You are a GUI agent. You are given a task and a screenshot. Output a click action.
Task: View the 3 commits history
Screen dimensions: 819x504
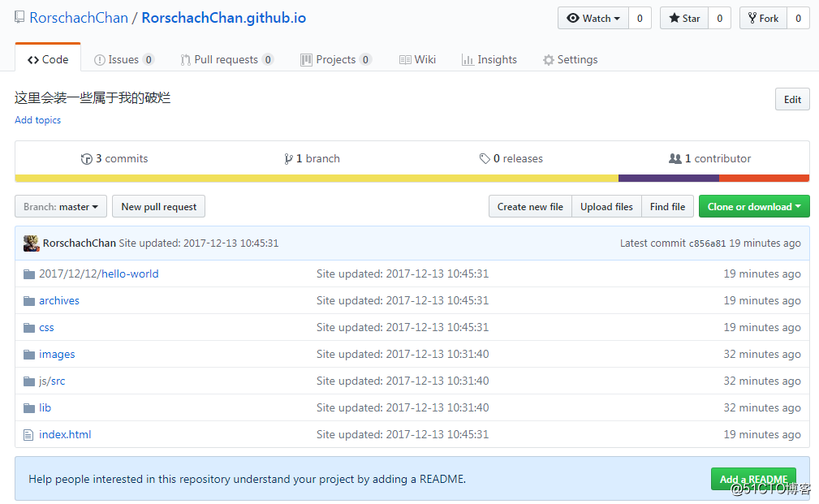tap(114, 158)
